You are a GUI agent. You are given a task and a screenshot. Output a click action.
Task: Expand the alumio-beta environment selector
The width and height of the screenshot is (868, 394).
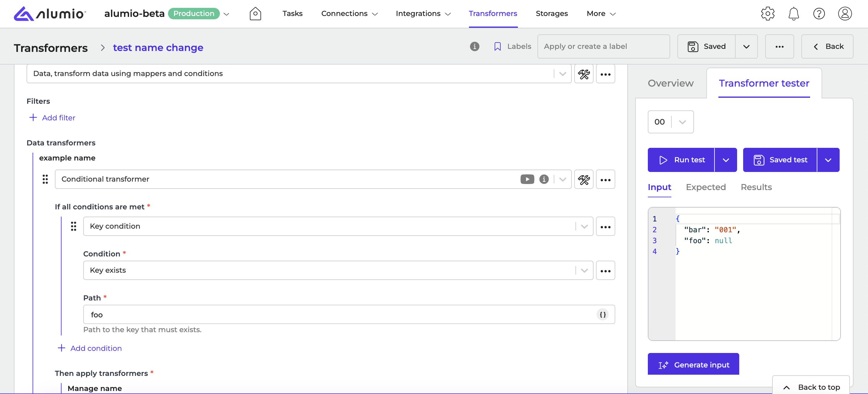pos(227,14)
